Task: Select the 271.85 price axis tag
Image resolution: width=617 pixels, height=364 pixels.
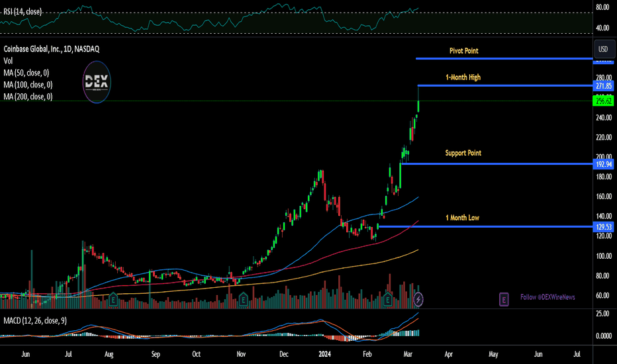Action: pyautogui.click(x=604, y=86)
